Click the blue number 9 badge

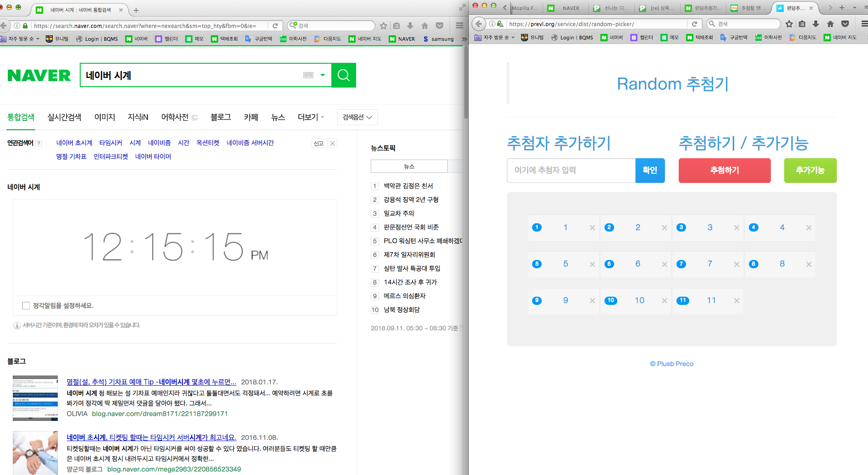point(537,301)
